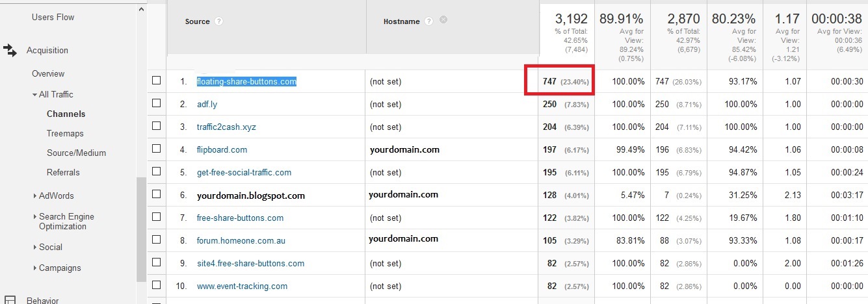Screen dimensions: 868x304
Task: Check the box for adf.ly row
Action: click(156, 103)
